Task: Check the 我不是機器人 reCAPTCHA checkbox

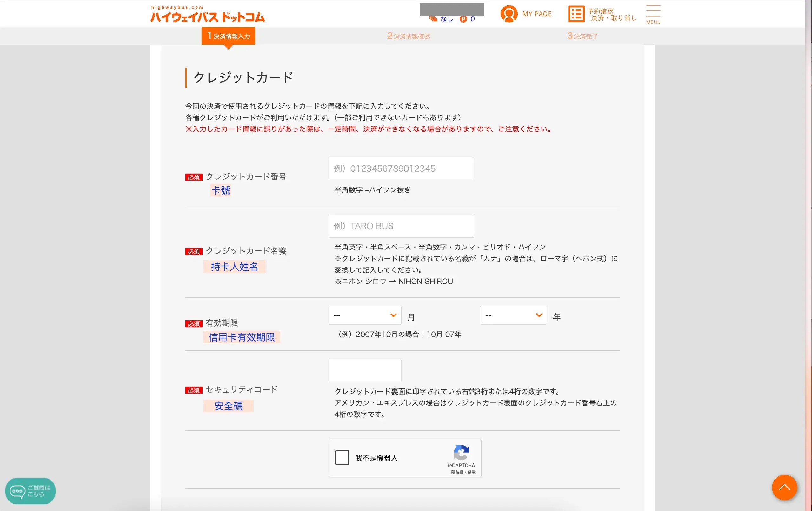Action: pos(342,458)
